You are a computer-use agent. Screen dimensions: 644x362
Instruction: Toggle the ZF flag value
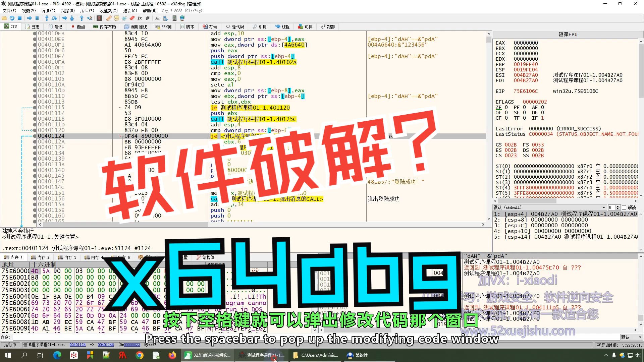coord(506,107)
